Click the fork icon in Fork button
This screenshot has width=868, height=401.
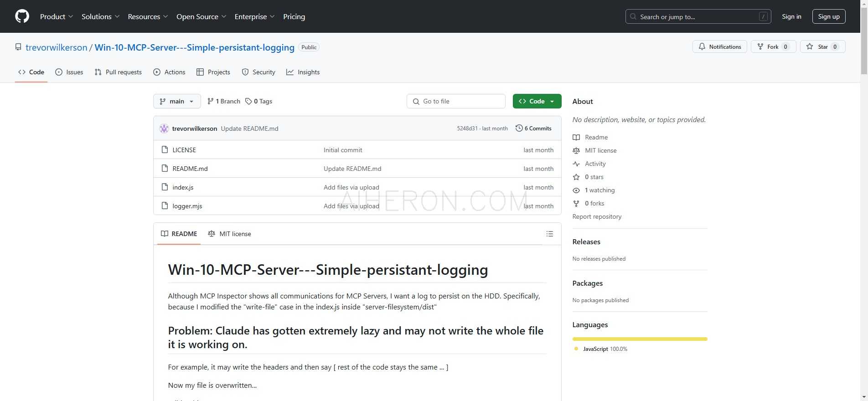tap(760, 46)
